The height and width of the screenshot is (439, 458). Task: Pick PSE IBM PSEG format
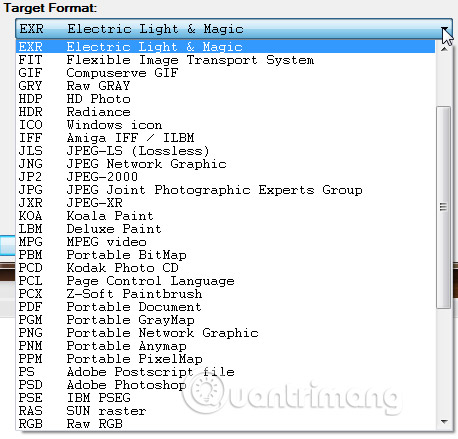pyautogui.click(x=226, y=398)
